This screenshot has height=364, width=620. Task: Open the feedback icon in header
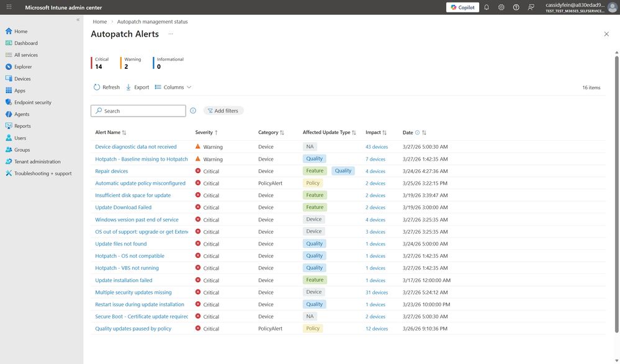tap(531, 7)
